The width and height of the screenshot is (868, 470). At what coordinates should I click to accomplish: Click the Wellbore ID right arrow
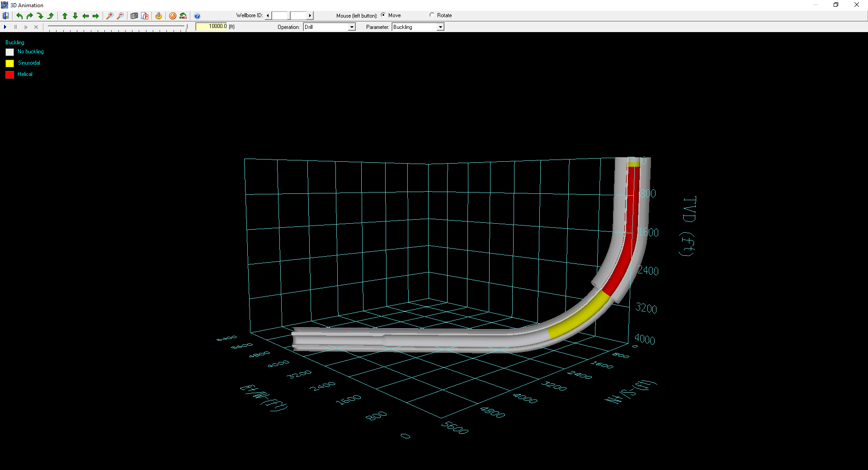(x=310, y=16)
